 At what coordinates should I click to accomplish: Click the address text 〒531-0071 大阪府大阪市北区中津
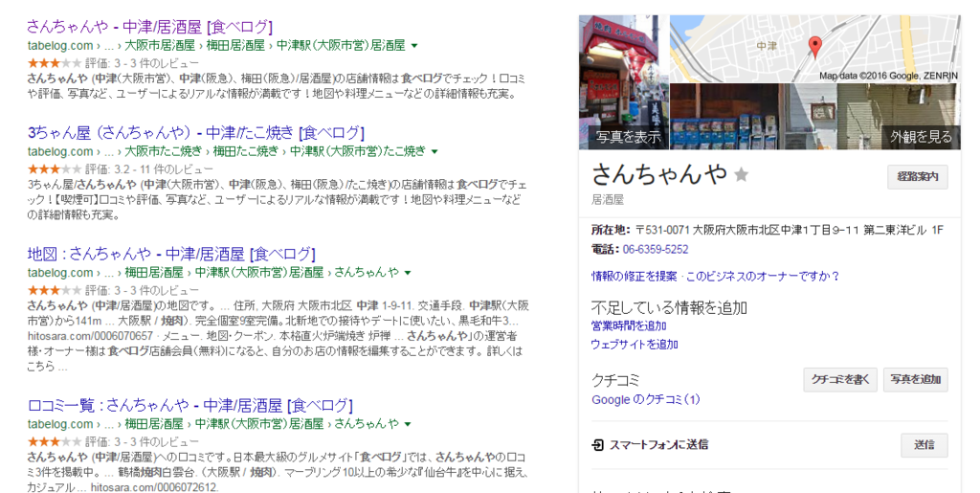click(x=789, y=230)
